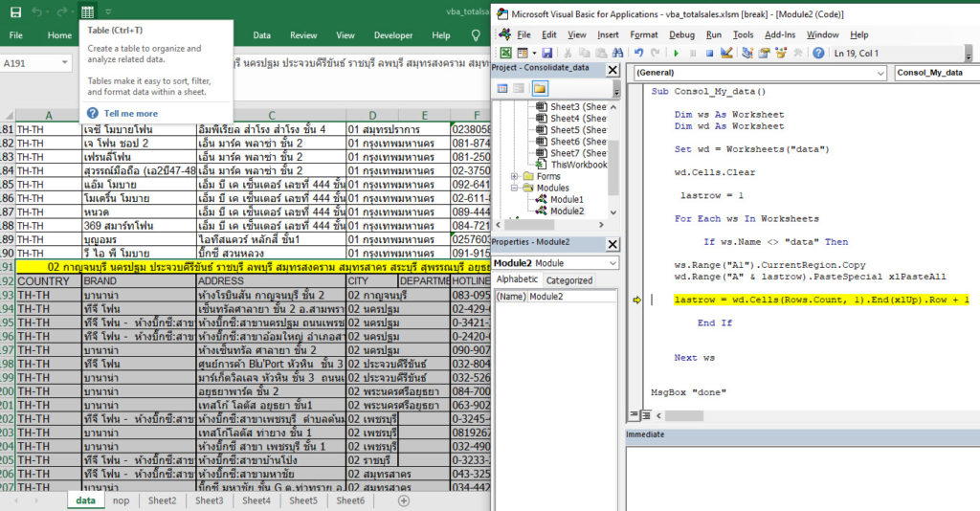Click the Save icon in VBA toolbar

tap(546, 53)
